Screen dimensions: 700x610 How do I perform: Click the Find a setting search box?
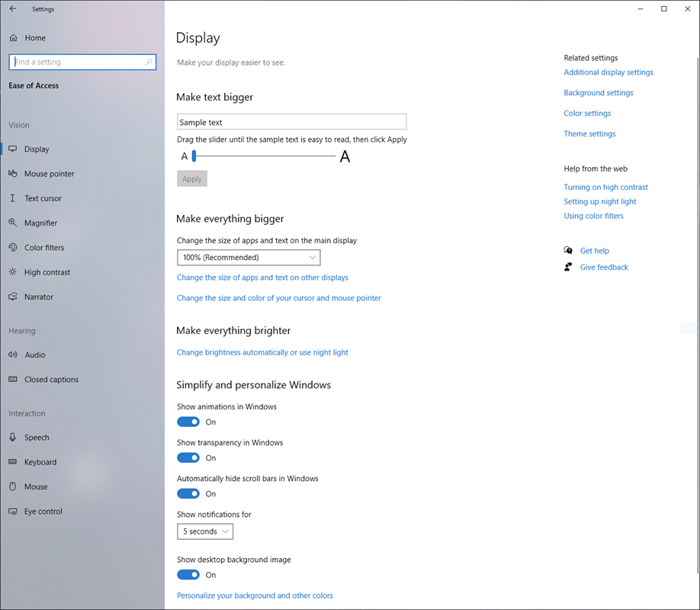(x=76, y=63)
